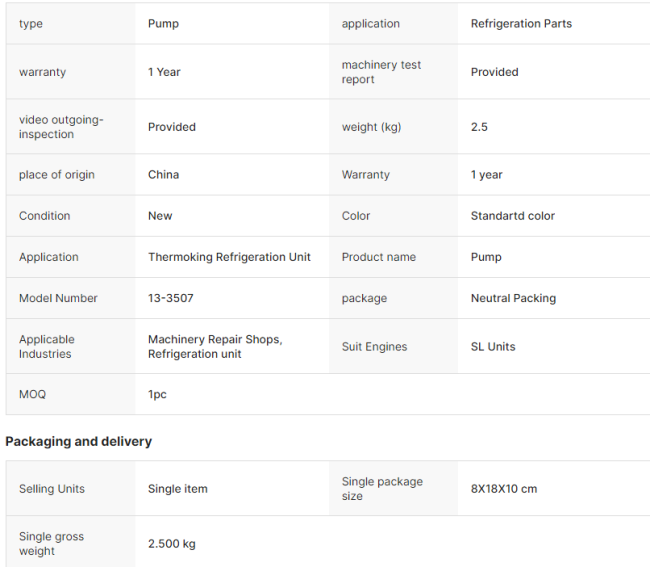Select the Machinery Repair Shops text
Image resolution: width=650 pixels, height=567 pixels.
214,339
